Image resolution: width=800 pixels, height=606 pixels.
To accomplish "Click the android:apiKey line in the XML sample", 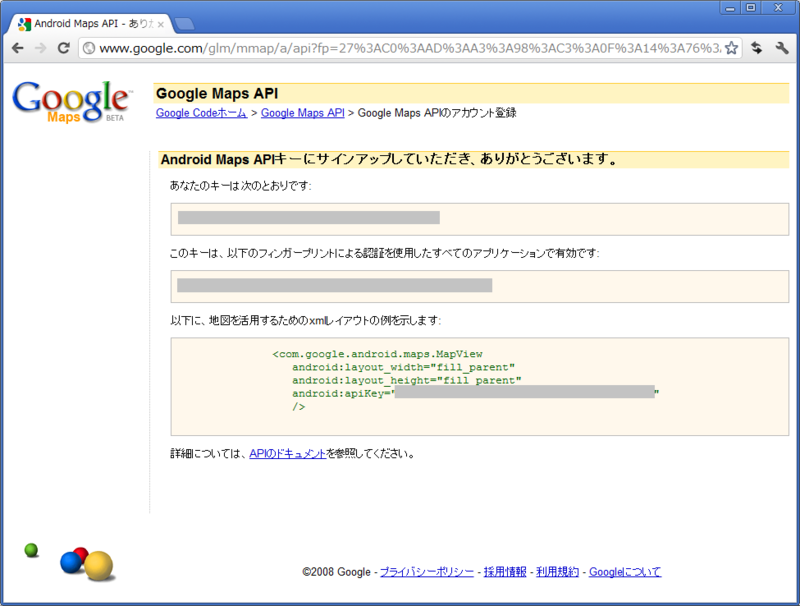I will [476, 393].
